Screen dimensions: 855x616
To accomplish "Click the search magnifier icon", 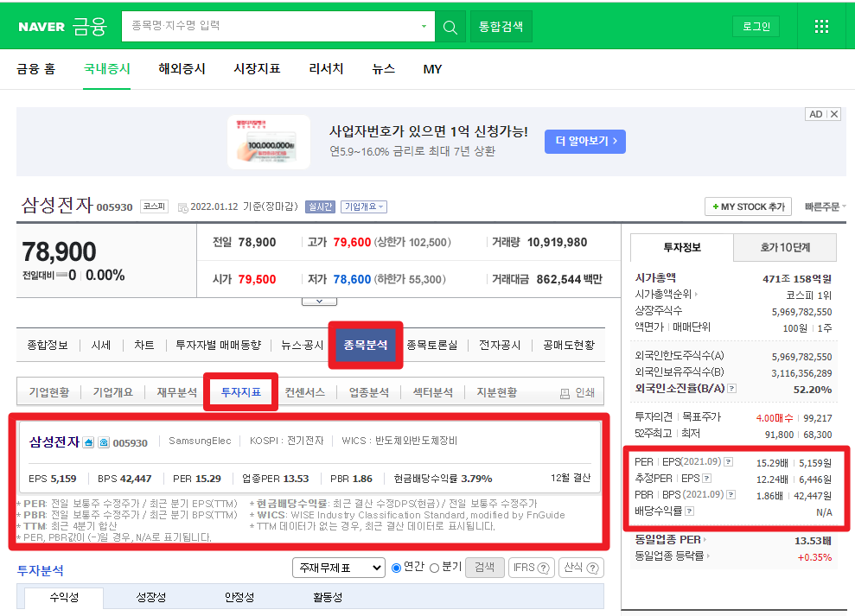I will click(450, 27).
